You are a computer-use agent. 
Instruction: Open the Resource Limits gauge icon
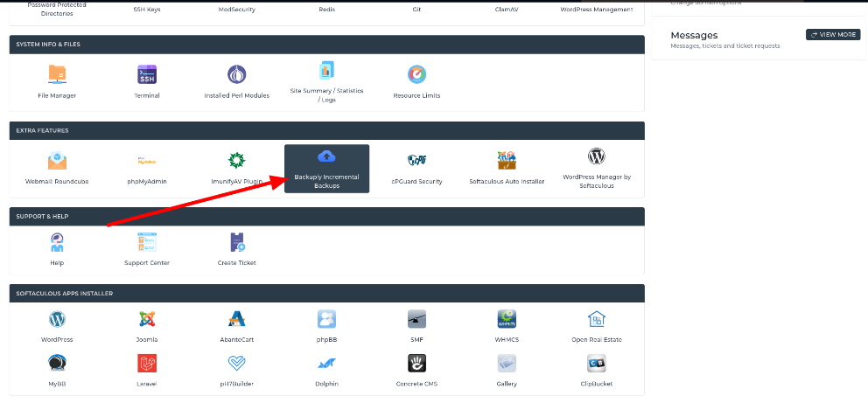(x=416, y=74)
